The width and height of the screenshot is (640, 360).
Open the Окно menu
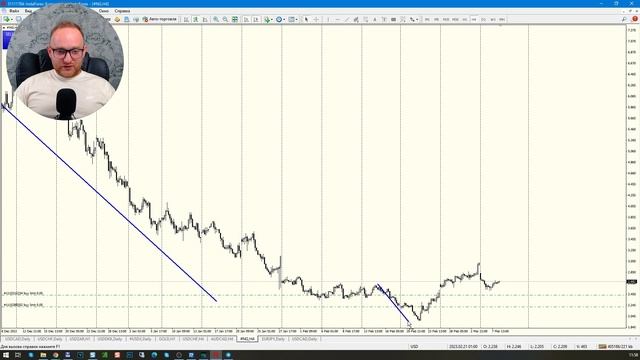(104, 11)
